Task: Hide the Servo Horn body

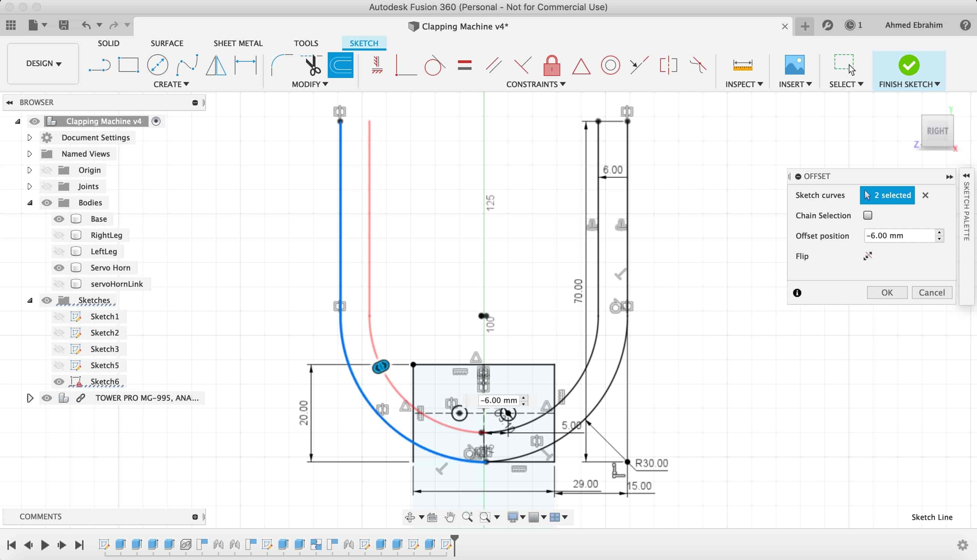Action: point(58,268)
